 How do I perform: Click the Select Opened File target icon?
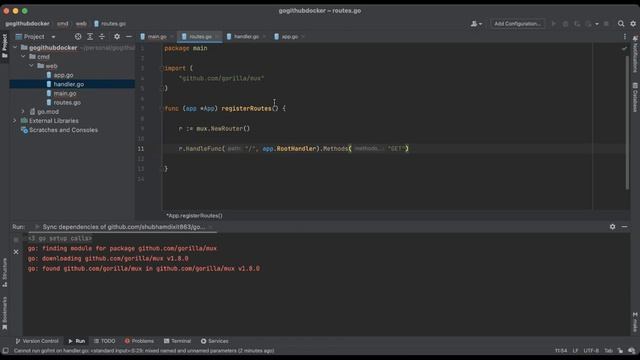click(x=78, y=37)
